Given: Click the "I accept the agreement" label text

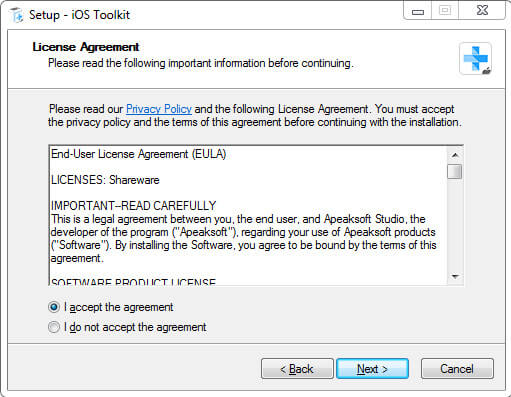Looking at the screenshot, I should point(119,307).
